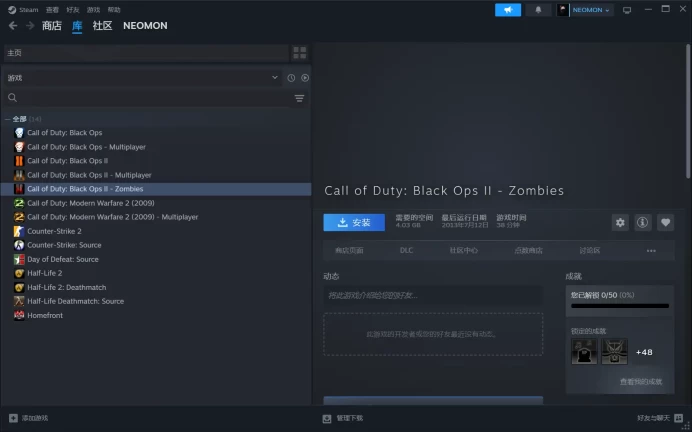Open the 社区 tab
Screen dimensions: 692x432
point(102,26)
